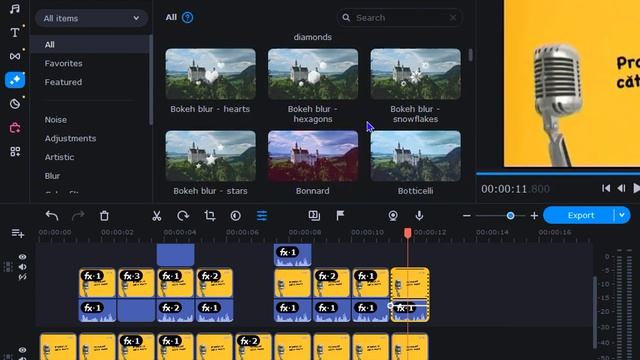
Task: Zoom in timeline with plus button
Action: point(534,216)
